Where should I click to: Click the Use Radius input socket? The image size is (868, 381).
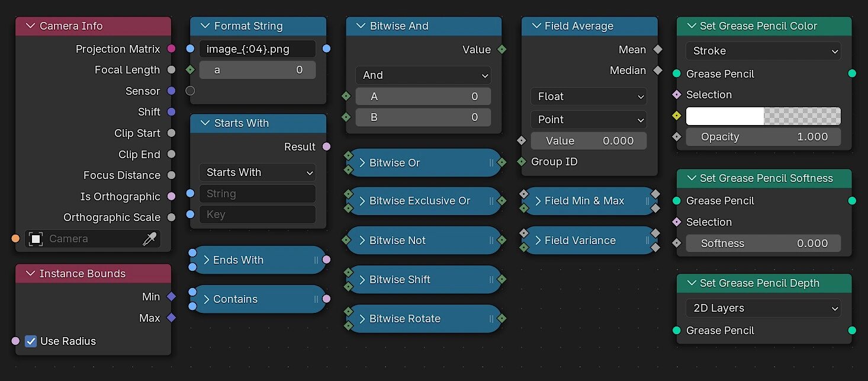16,341
